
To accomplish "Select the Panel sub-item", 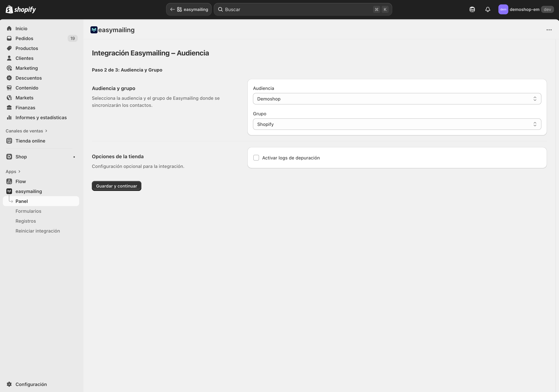I will tap(41, 201).
